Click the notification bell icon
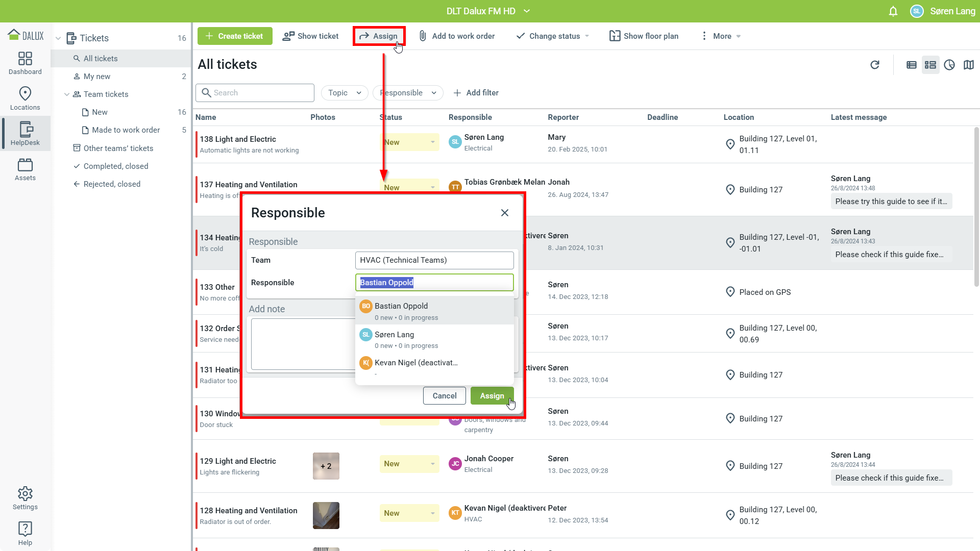The width and height of the screenshot is (980, 551). pyautogui.click(x=893, y=11)
